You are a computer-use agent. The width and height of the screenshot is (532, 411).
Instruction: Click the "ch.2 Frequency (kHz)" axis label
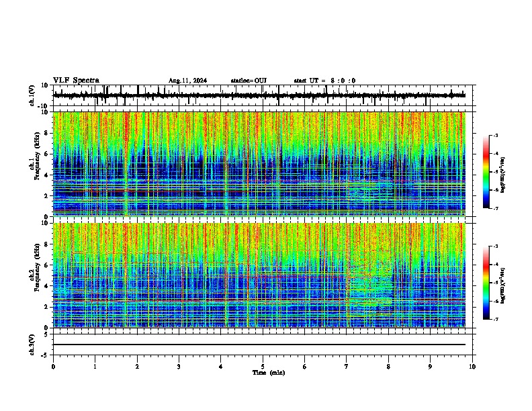(x=34, y=268)
